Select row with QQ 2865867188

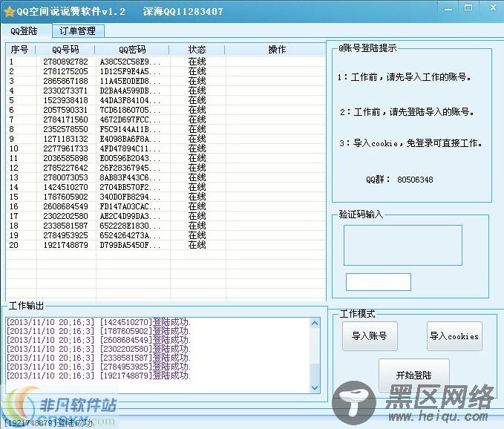click(x=166, y=81)
